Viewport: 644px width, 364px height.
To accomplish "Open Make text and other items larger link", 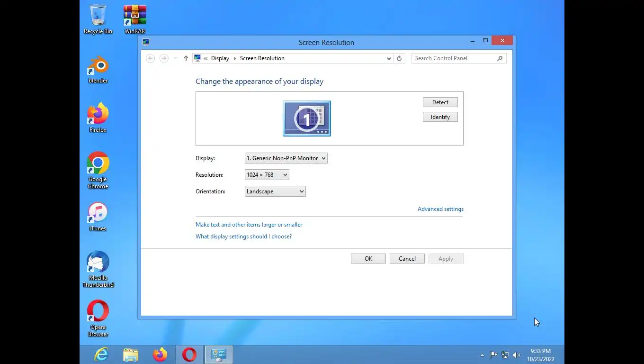I will pyautogui.click(x=249, y=225).
